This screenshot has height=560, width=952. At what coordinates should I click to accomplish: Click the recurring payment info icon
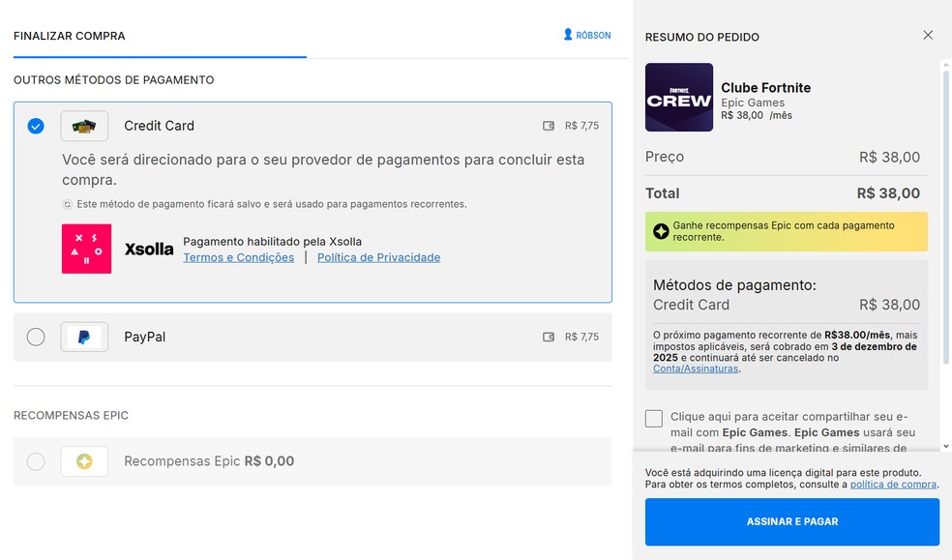point(68,204)
